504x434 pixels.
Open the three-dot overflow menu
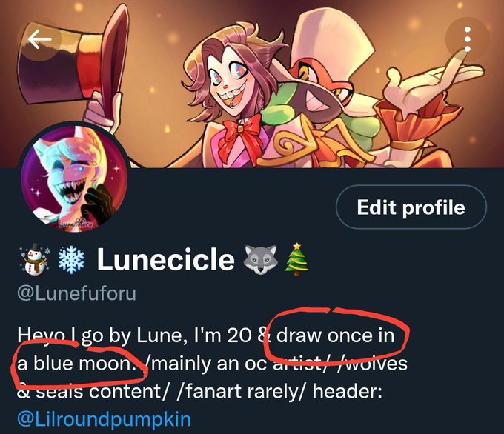[x=468, y=39]
